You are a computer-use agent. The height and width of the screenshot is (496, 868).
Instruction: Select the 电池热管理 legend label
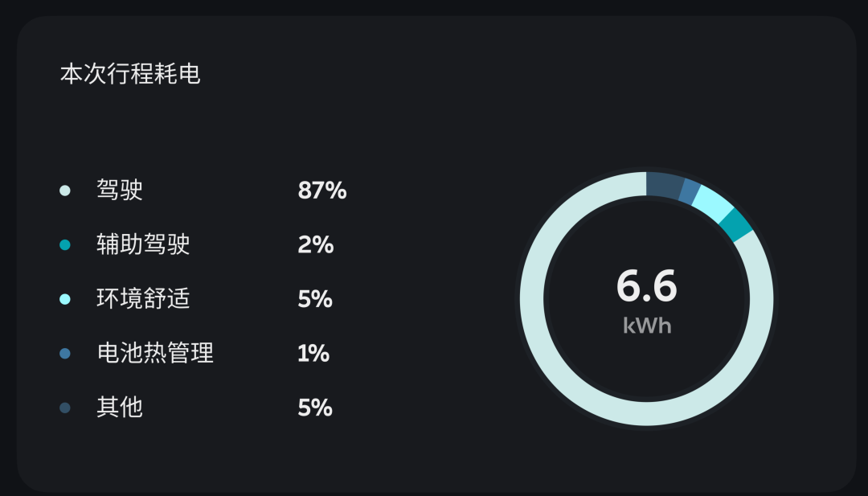click(x=155, y=353)
